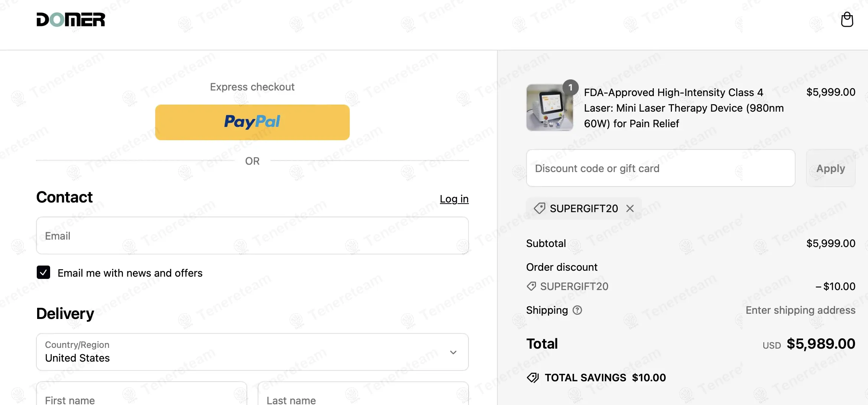Open the Log in link
Viewport: 868px width, 405px height.
click(454, 199)
